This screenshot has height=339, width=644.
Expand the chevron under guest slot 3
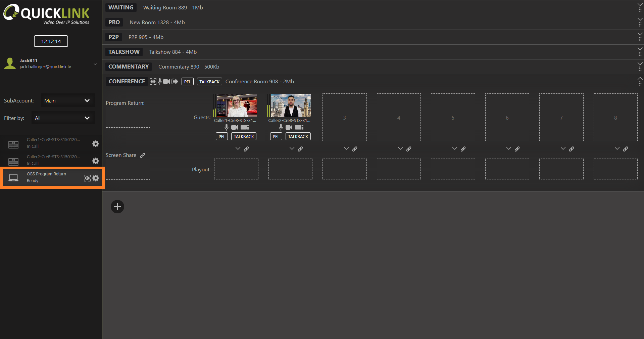(346, 149)
